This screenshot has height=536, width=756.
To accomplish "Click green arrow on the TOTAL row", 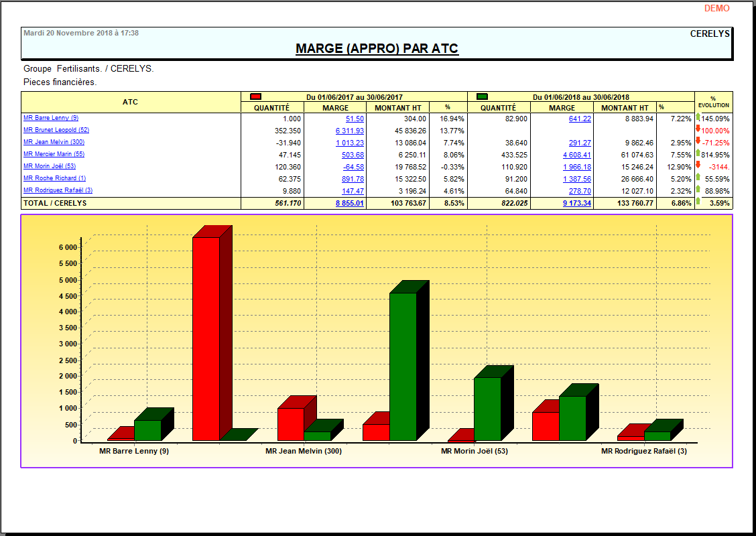I will (698, 201).
